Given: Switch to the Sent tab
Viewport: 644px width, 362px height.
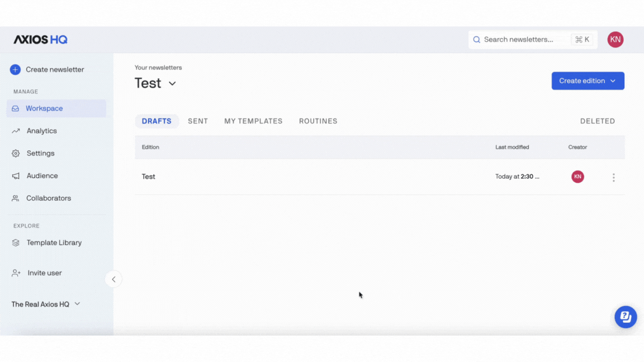Looking at the screenshot, I should coord(198,121).
